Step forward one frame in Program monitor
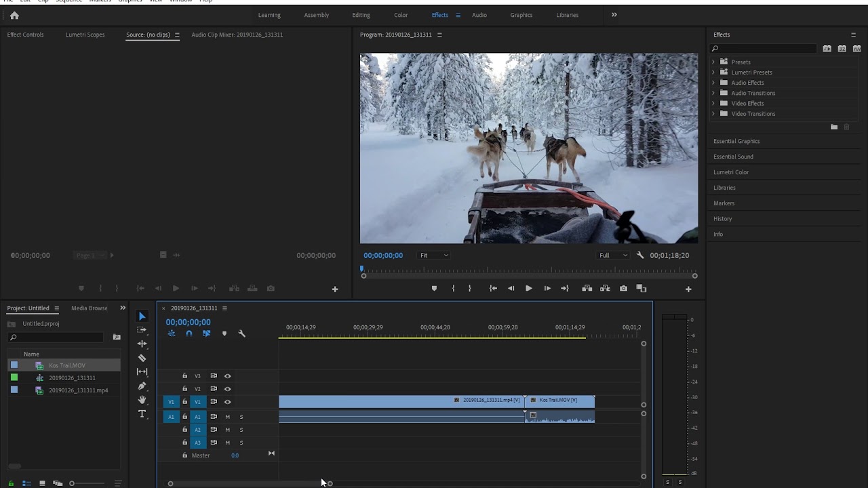 coord(547,288)
